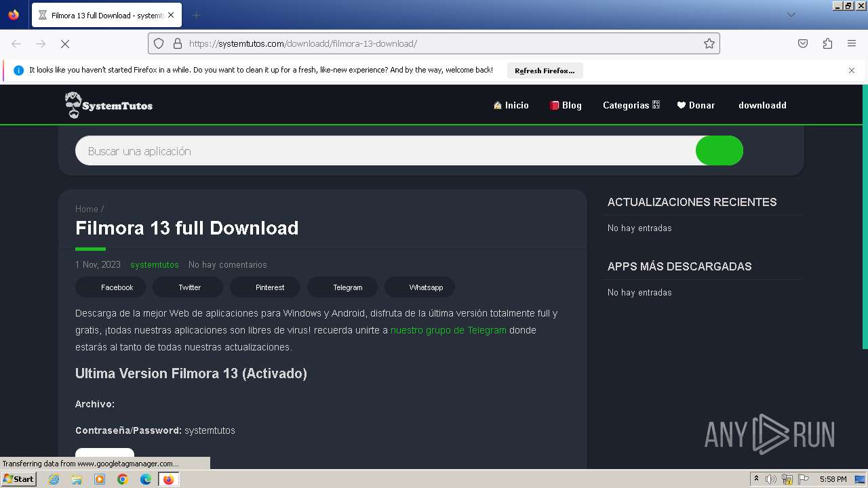Open Save to Pocket icon
Viewport: 868px width, 488px height.
tap(803, 43)
